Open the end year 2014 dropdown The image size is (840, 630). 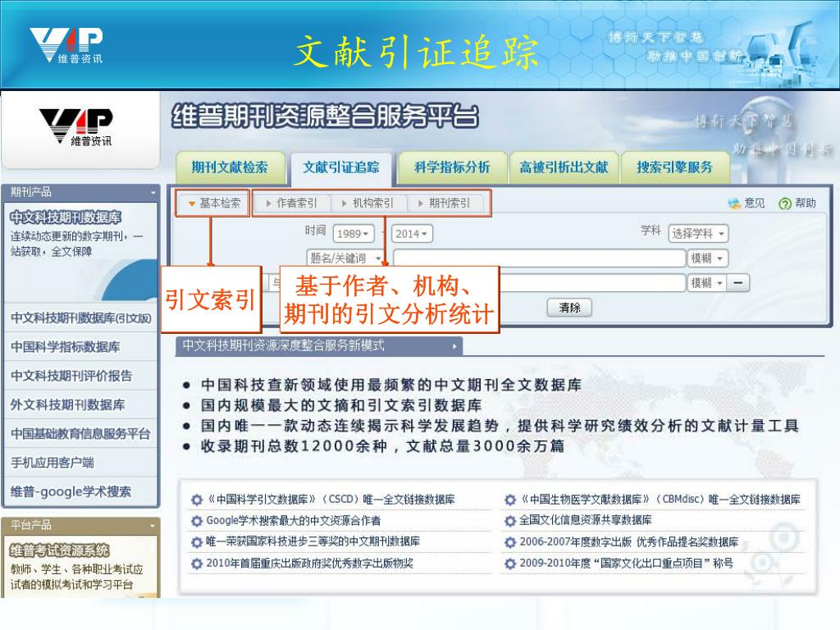coord(412,234)
